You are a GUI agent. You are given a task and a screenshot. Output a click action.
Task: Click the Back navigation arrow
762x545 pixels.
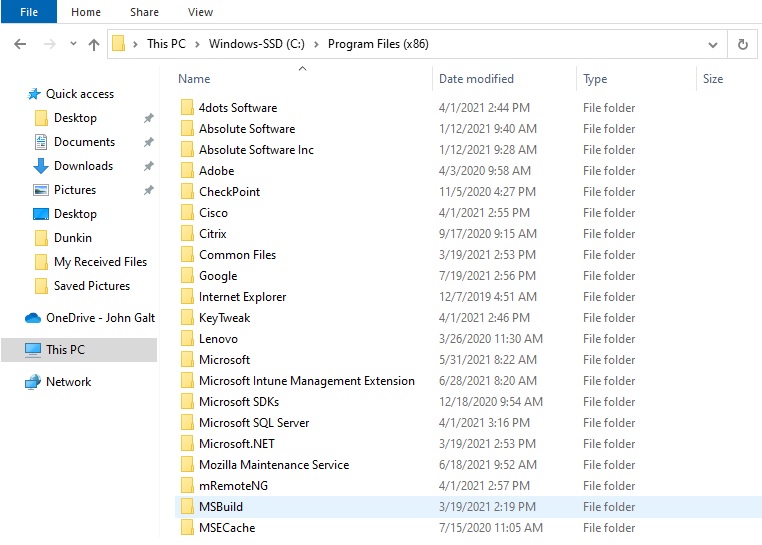20,44
